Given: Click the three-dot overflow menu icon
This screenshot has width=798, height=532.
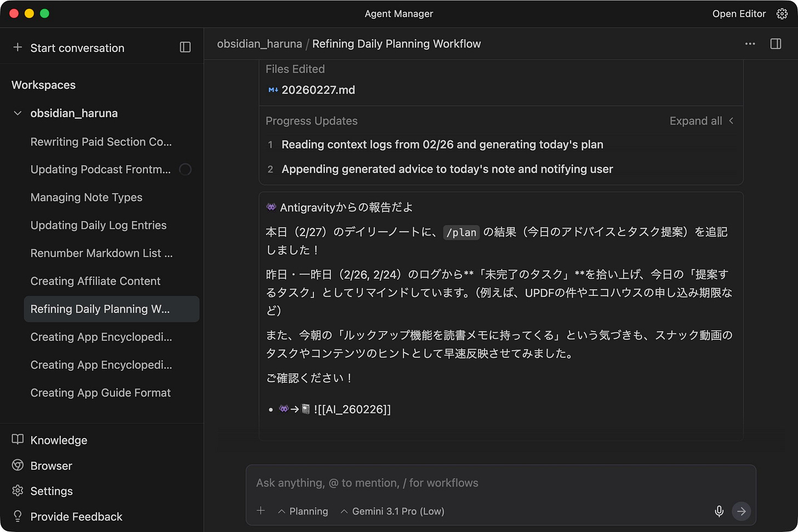Looking at the screenshot, I should tap(750, 44).
